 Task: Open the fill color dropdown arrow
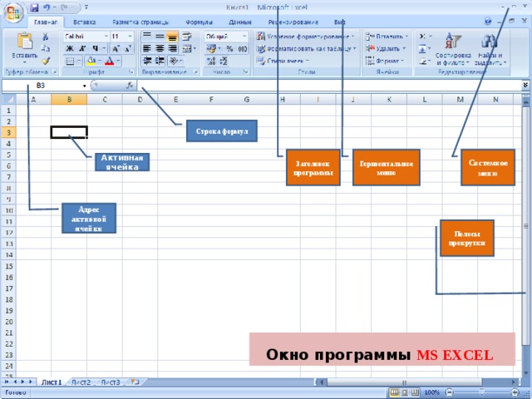click(100, 61)
